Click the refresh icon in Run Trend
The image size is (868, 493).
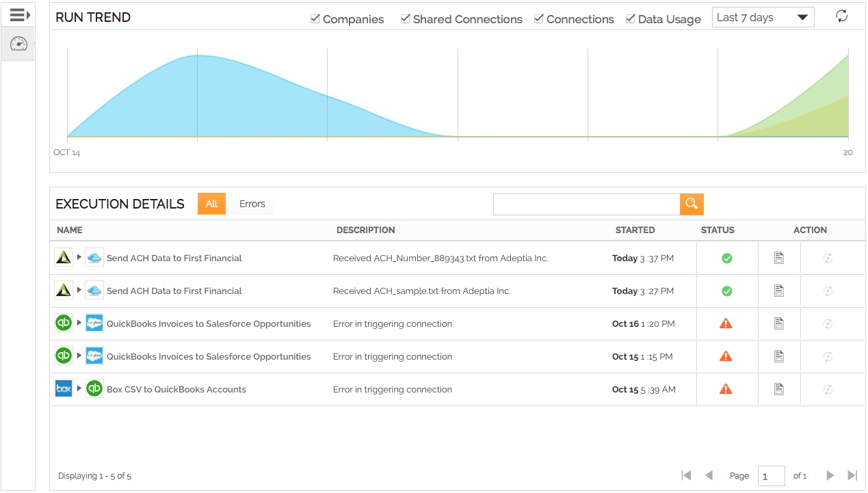point(841,16)
